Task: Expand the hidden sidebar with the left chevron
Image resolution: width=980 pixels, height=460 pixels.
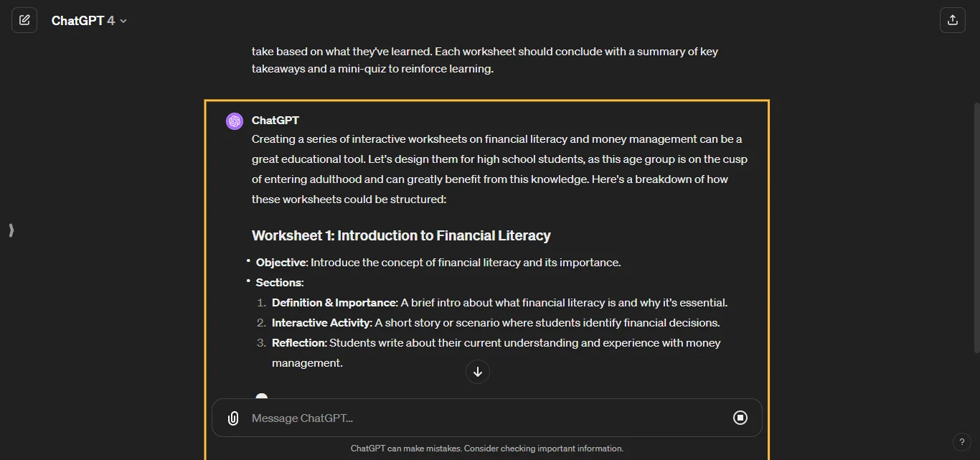Action: point(11,230)
